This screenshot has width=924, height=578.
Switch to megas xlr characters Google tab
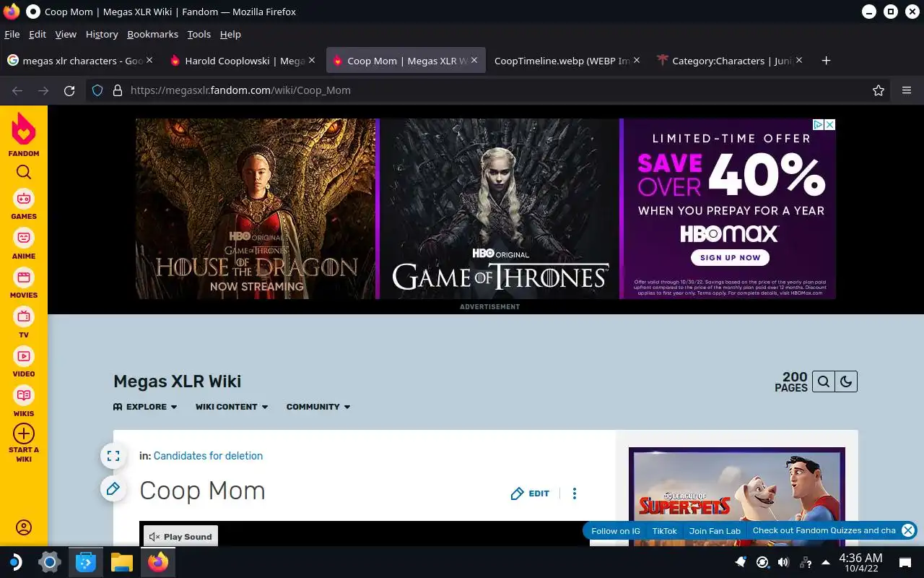pos(80,61)
